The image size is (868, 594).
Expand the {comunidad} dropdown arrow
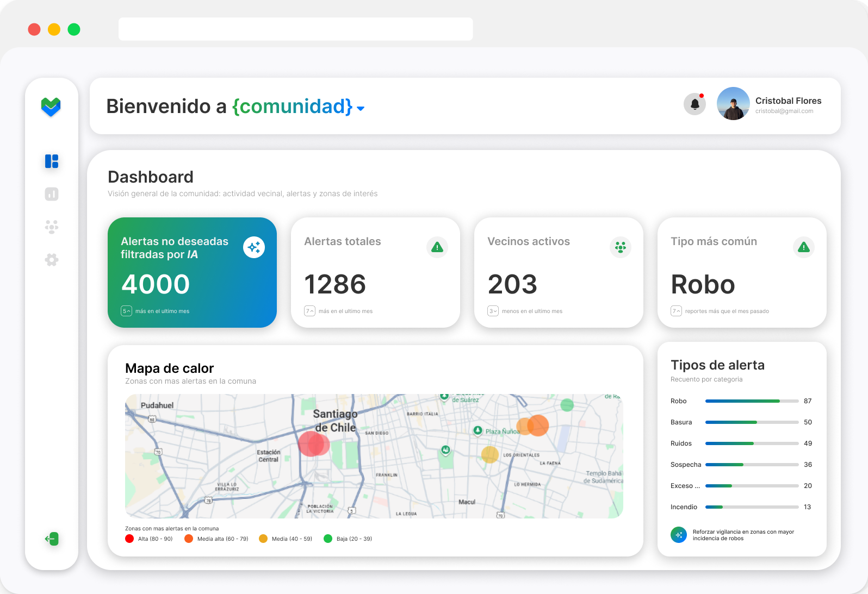point(361,109)
